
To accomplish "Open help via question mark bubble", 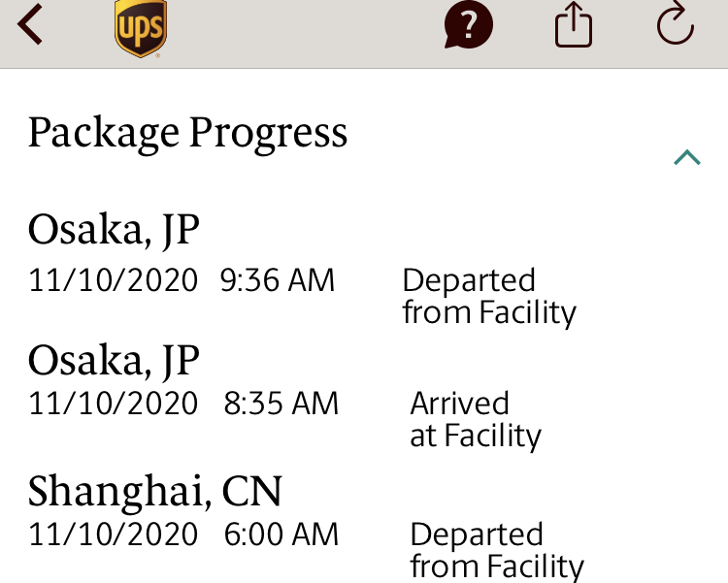I will tap(469, 25).
